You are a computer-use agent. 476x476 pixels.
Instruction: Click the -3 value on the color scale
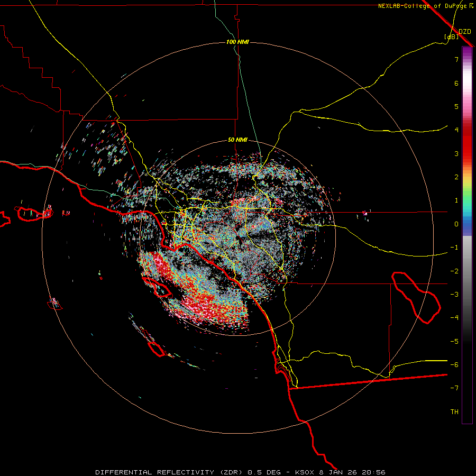pyautogui.click(x=454, y=295)
